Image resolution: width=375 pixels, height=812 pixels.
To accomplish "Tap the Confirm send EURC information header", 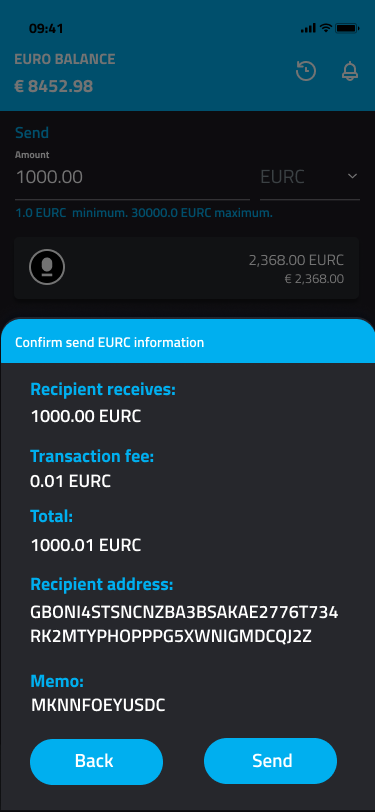I will (109, 342).
